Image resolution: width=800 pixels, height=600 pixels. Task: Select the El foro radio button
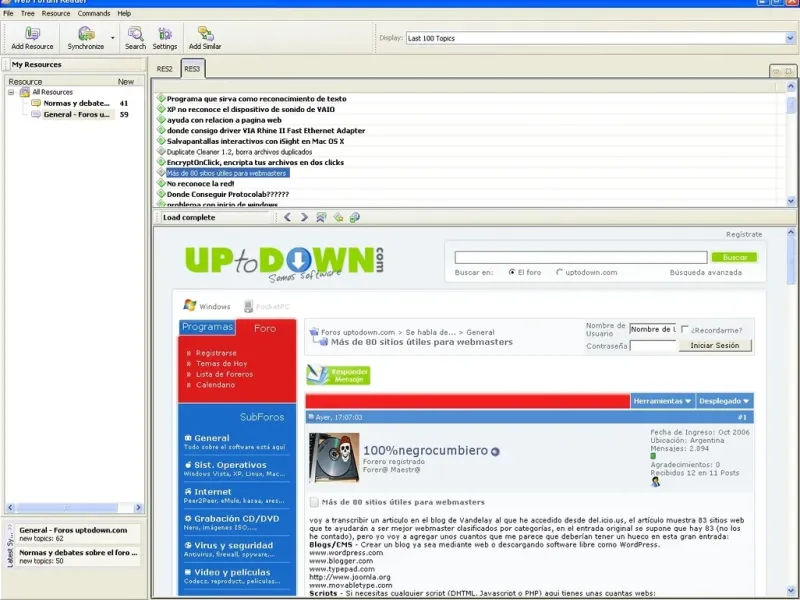[x=512, y=272]
